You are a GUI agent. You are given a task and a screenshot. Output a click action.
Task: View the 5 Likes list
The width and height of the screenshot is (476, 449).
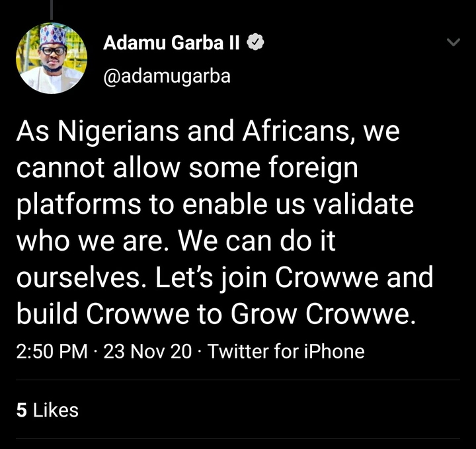tap(47, 410)
